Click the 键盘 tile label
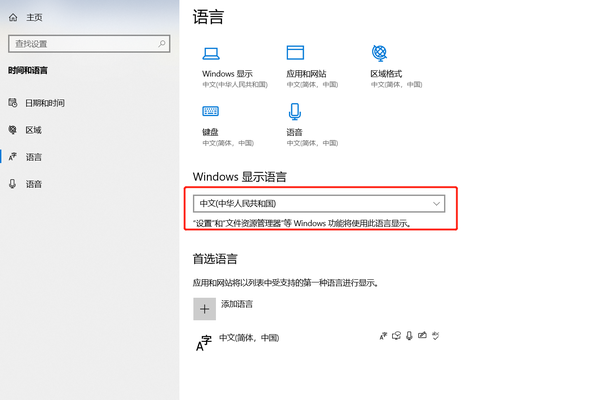Screen dimensions: 600x400 click(210, 132)
